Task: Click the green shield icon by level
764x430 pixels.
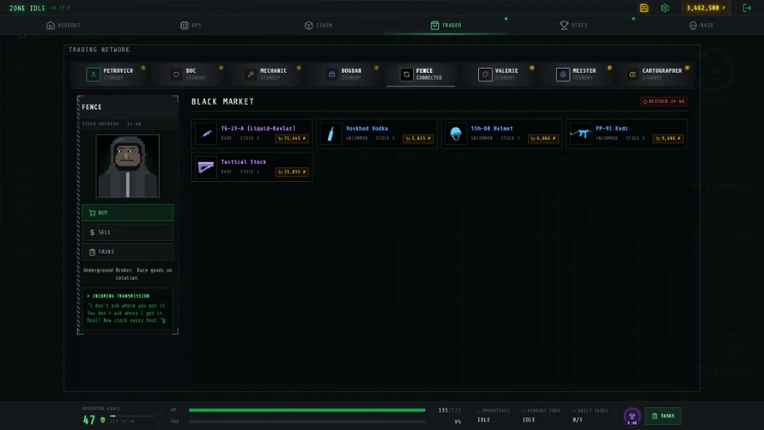Action: pyautogui.click(x=103, y=420)
